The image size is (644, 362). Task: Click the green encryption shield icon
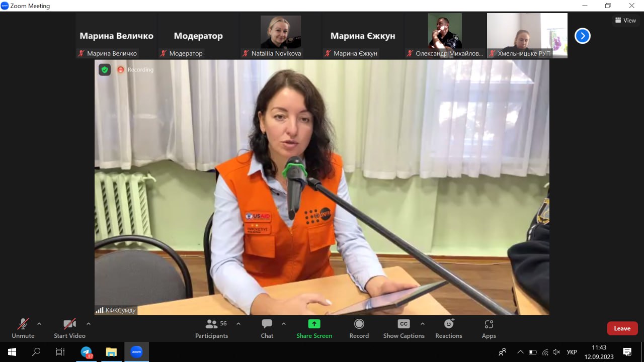105,70
